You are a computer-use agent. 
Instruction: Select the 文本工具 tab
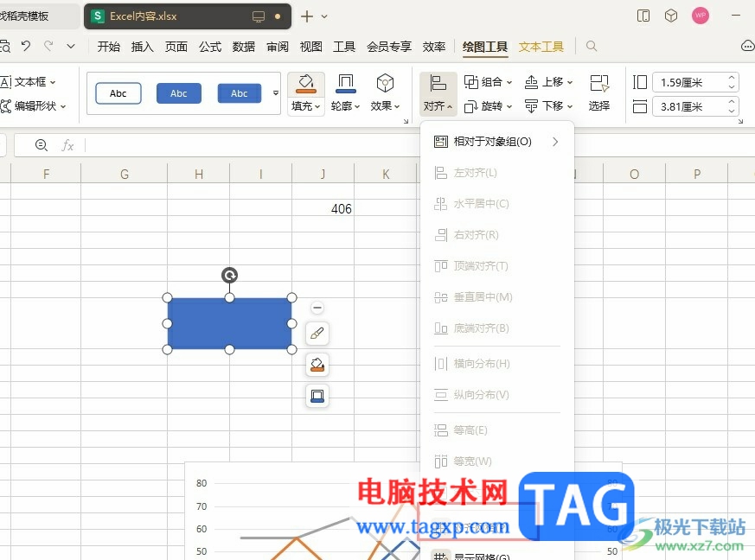point(541,47)
